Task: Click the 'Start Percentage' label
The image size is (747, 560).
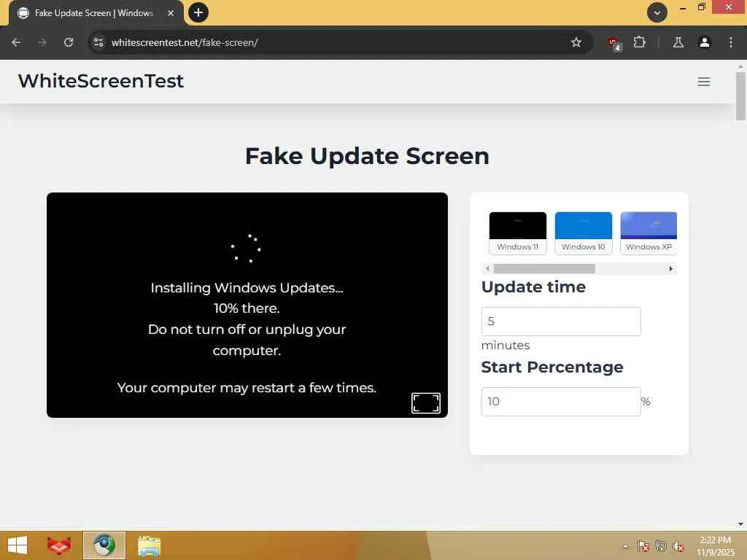Action: pos(552,367)
